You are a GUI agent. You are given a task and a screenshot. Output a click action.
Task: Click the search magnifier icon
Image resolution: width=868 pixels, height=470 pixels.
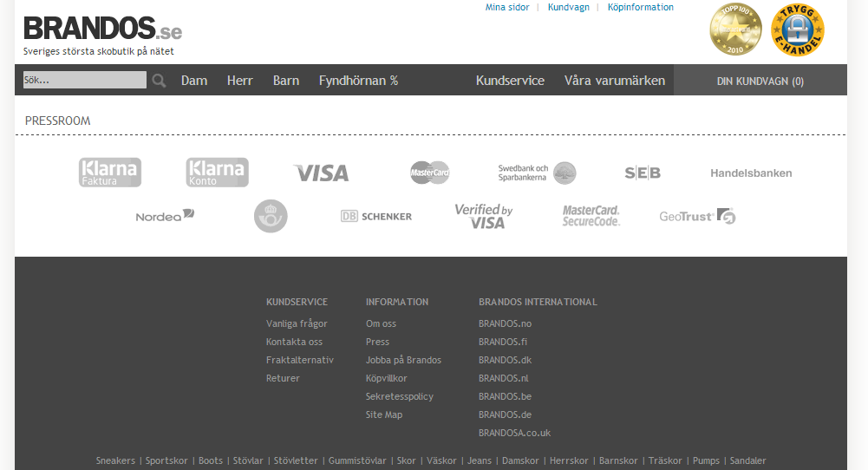[x=159, y=81]
